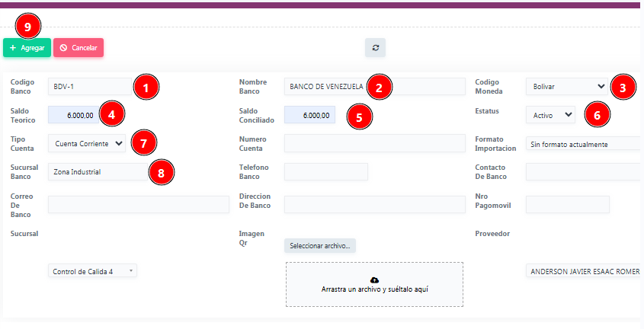Open the Tipo Cuenta dropdown

point(86,143)
